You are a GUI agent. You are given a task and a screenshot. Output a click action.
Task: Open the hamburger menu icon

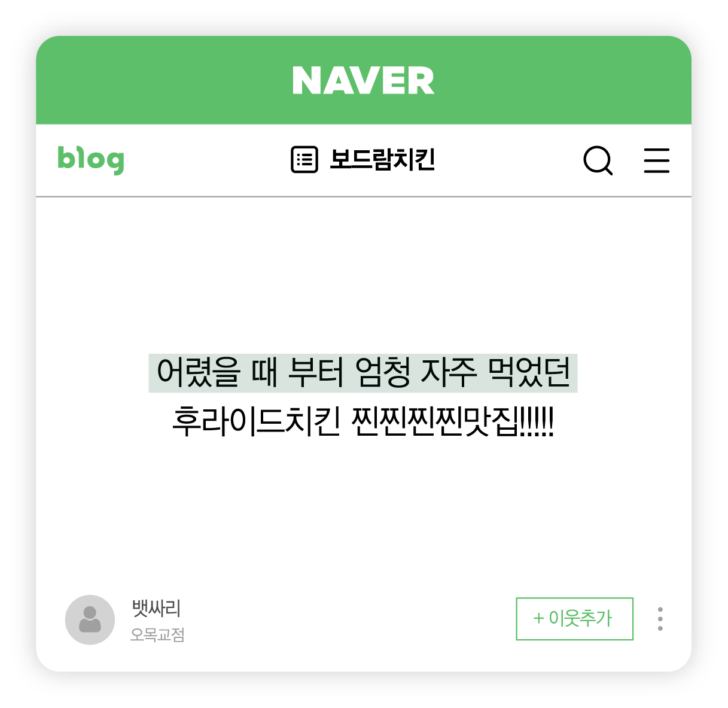click(656, 160)
